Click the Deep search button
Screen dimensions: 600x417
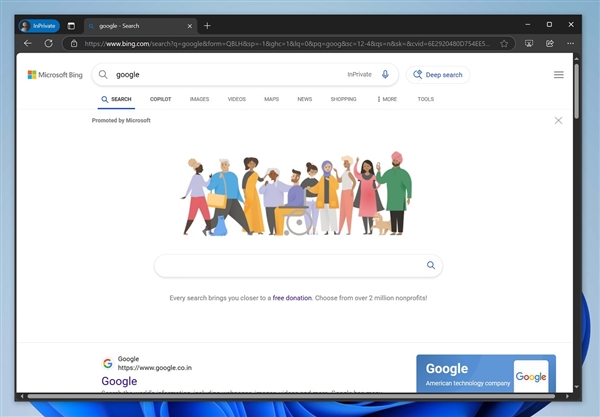click(439, 75)
